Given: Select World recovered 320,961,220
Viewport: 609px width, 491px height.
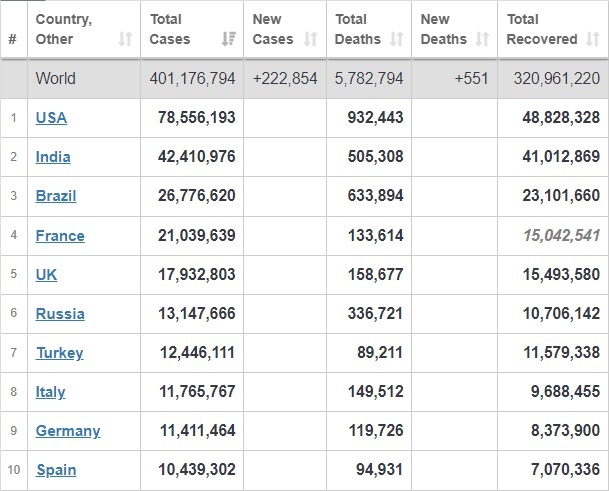Looking at the screenshot, I should tap(557, 78).
